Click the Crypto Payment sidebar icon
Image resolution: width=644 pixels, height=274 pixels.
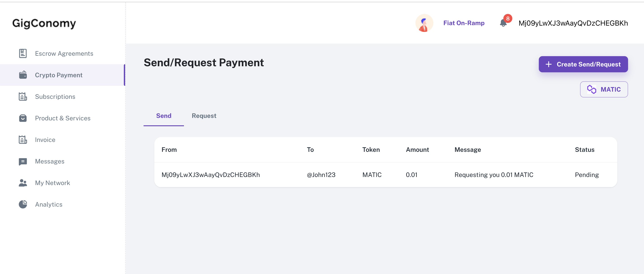(x=22, y=75)
